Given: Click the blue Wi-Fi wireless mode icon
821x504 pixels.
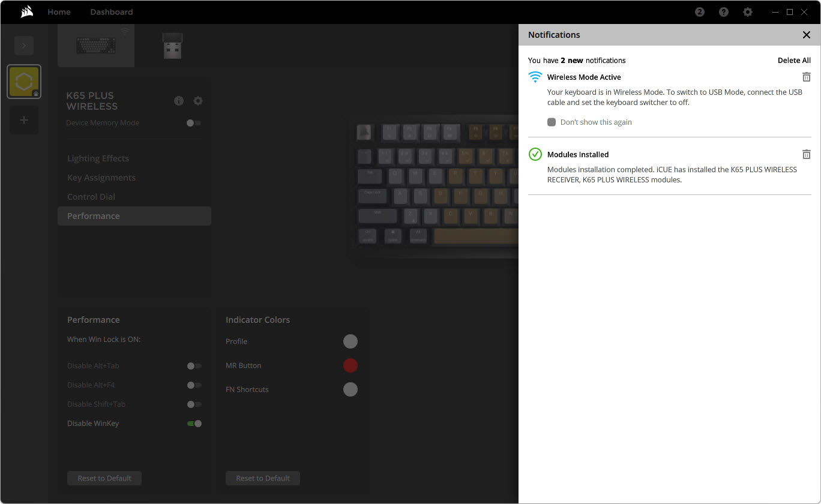Looking at the screenshot, I should pyautogui.click(x=535, y=77).
